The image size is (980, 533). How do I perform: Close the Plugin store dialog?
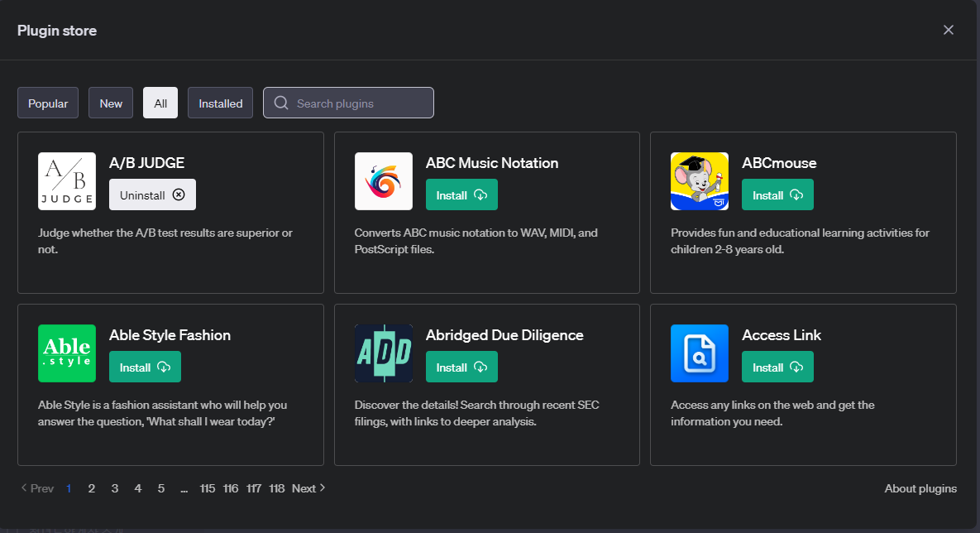(x=948, y=30)
